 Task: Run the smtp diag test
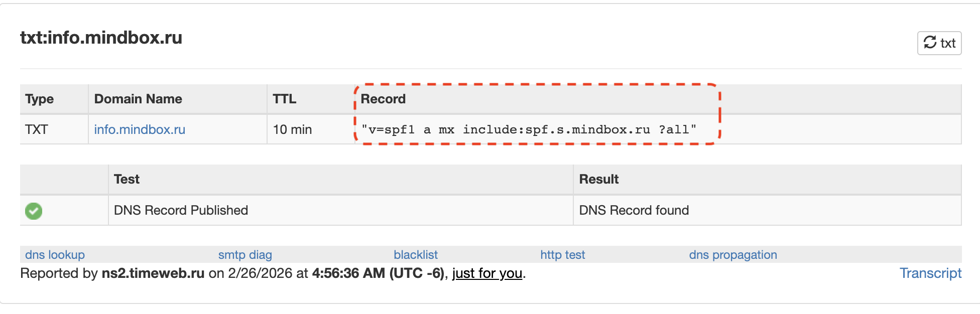245,255
